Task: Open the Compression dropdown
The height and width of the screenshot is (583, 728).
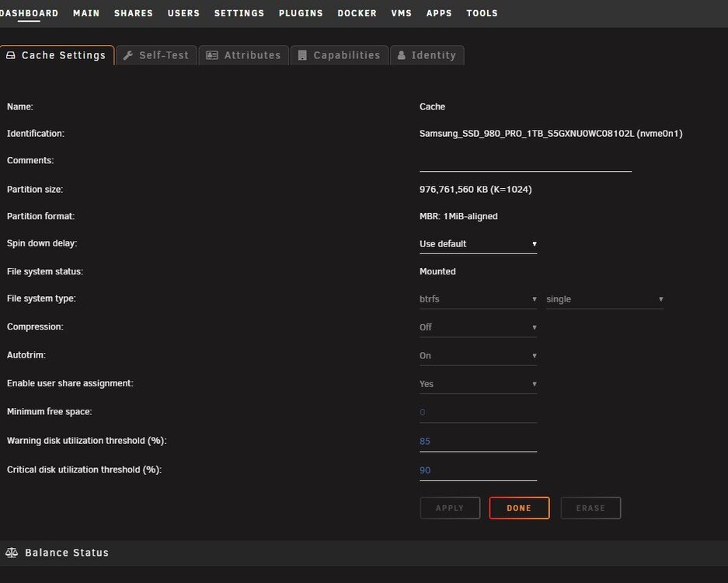Action: click(479, 327)
